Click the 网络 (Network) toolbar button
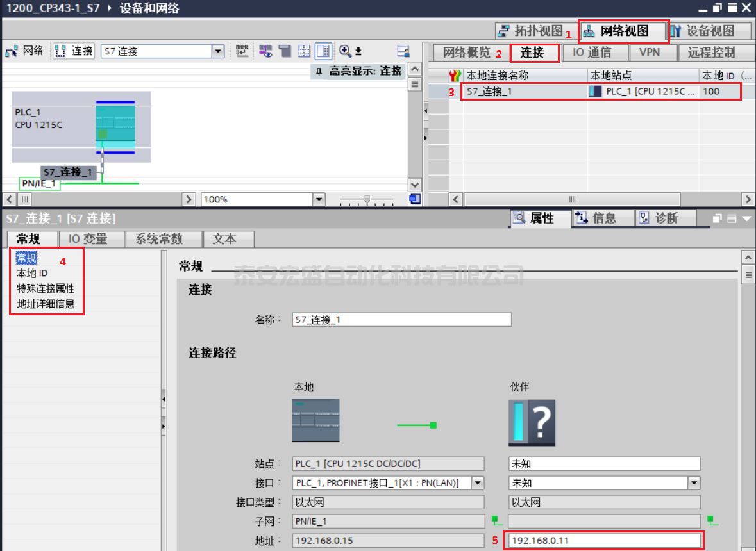 pos(24,51)
